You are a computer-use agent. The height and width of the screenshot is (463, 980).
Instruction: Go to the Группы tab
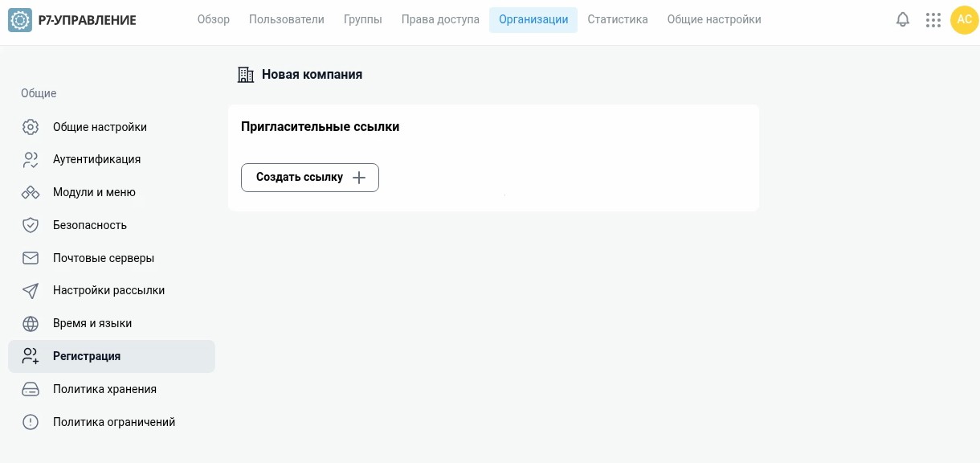click(x=363, y=19)
